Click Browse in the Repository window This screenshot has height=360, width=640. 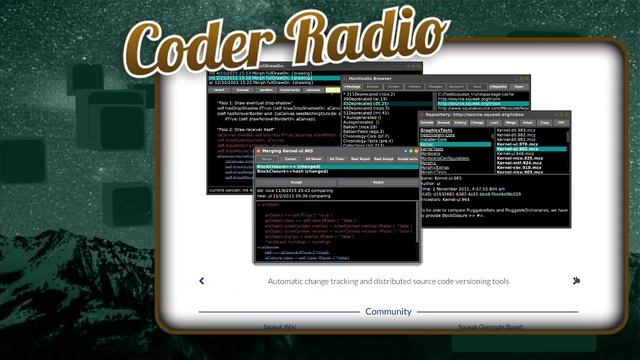(443, 122)
